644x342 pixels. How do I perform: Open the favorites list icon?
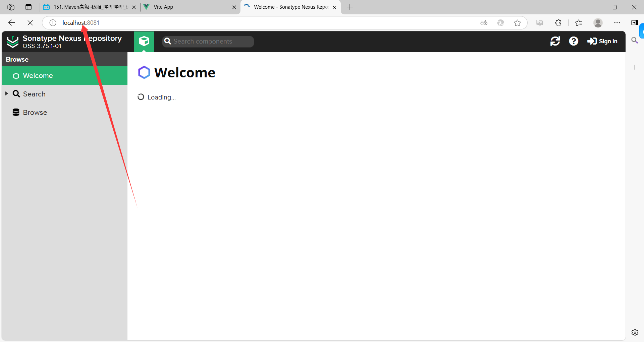pyautogui.click(x=579, y=23)
